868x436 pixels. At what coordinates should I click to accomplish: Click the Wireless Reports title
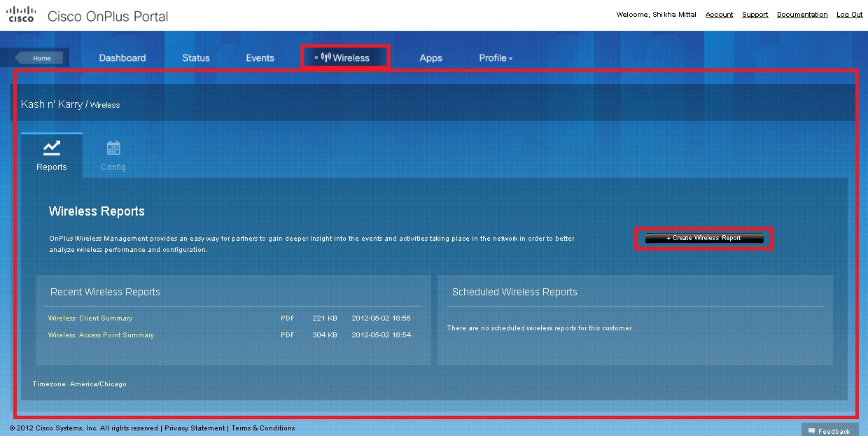click(97, 211)
